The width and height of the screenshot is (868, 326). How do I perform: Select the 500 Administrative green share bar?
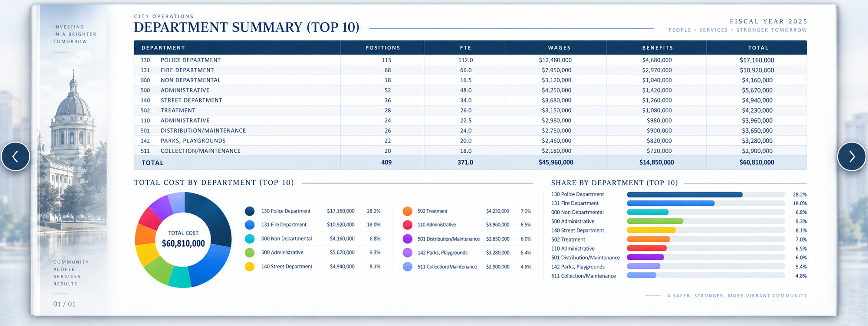click(655, 221)
